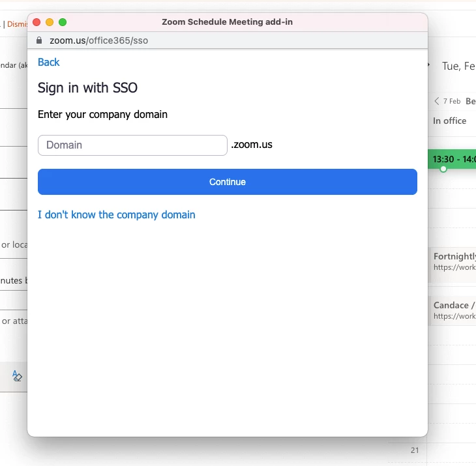Click the clear formatting icon in background window

pyautogui.click(x=17, y=376)
